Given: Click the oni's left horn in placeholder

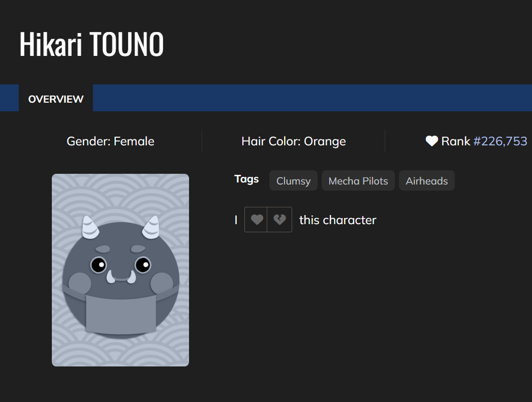Looking at the screenshot, I should (x=89, y=228).
